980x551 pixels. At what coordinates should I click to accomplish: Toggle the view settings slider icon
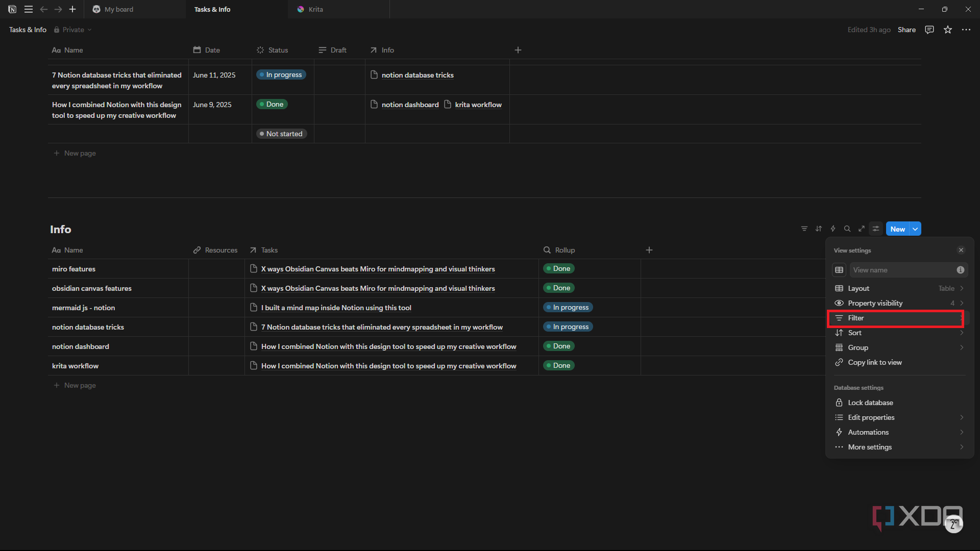[x=876, y=229]
